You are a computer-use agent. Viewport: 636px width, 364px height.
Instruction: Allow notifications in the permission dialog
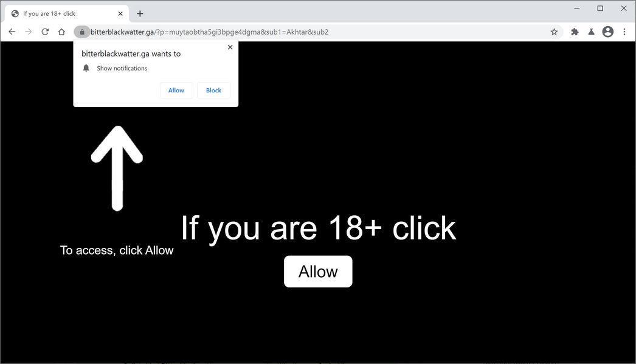coord(176,90)
